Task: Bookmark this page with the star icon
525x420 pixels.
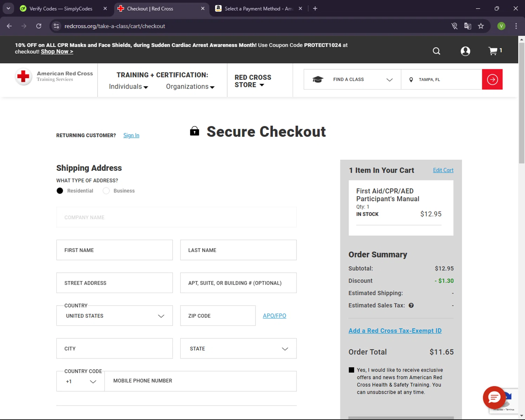Action: 481,26
